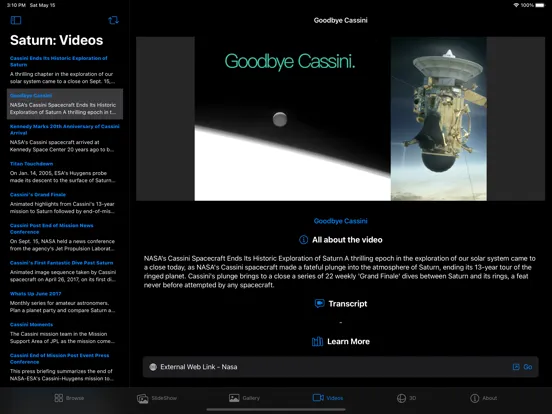This screenshot has height=414, width=552.
Task: Tap description 'Animated image sequence taken by Cassini'
Action: coord(63,276)
